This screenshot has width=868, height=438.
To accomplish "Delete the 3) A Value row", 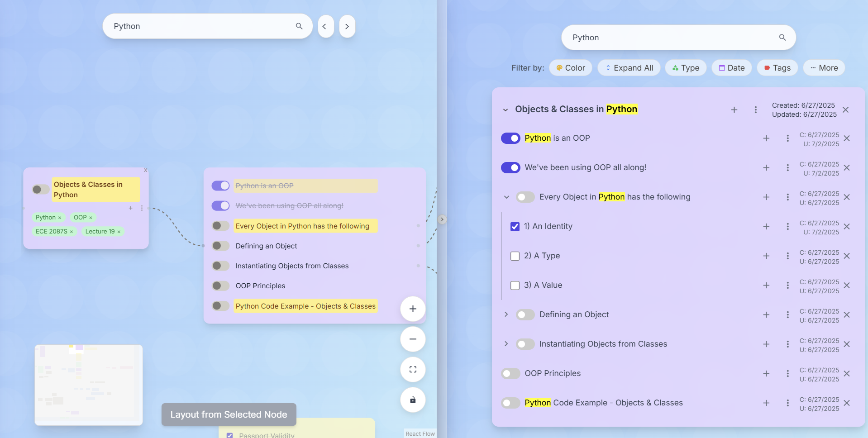I will point(847,286).
